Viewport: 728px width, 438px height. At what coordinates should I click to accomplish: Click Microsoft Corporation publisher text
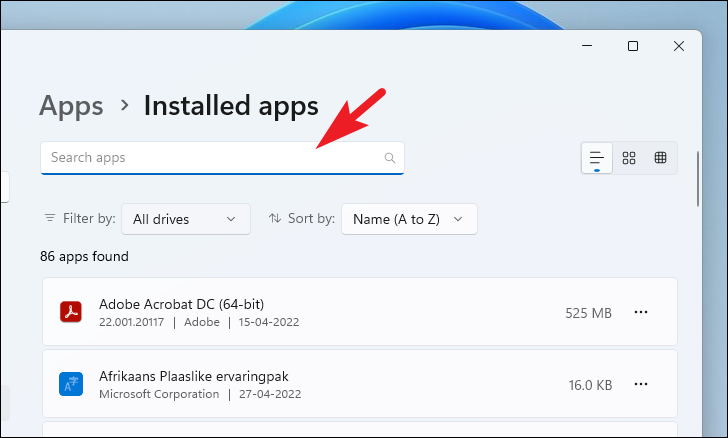[159, 394]
